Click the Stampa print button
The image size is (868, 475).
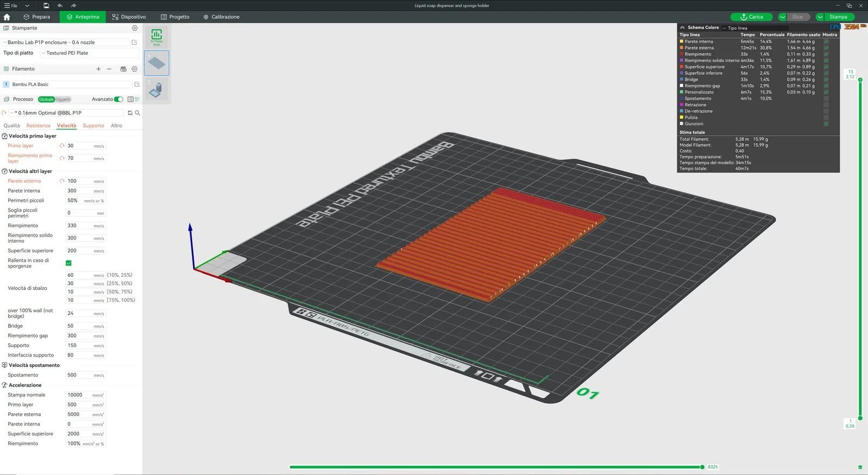point(838,17)
